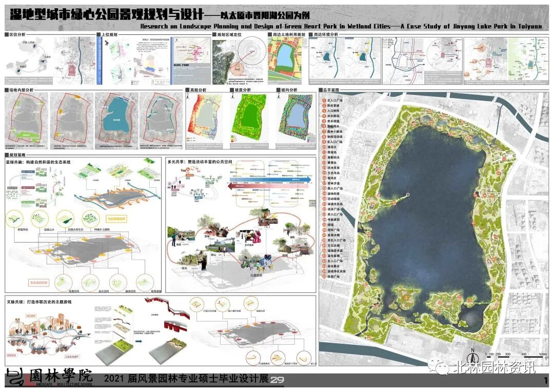Image resolution: width=554 pixels, height=392 pixels.
Task: Click legend marker 9 东入口广场
Action: coord(324,142)
